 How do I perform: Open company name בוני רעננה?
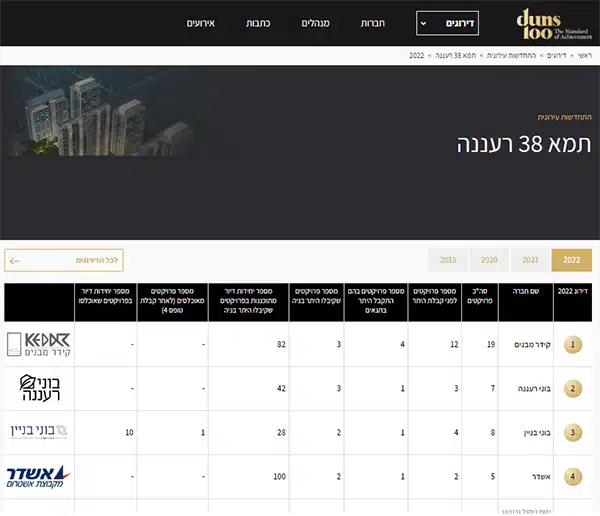pyautogui.click(x=534, y=389)
